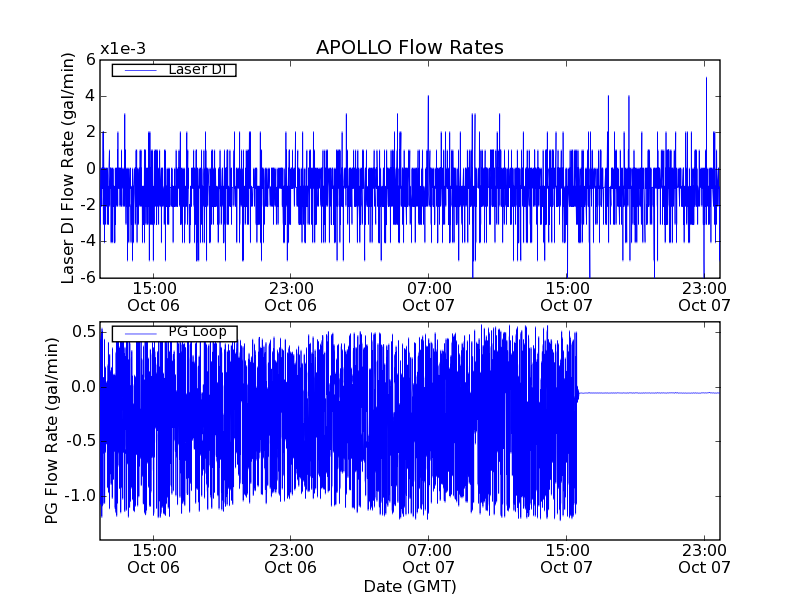Click top plot's "07:00 Oct 07" tick label
Viewport: 800px width, 600px height.
(430, 296)
